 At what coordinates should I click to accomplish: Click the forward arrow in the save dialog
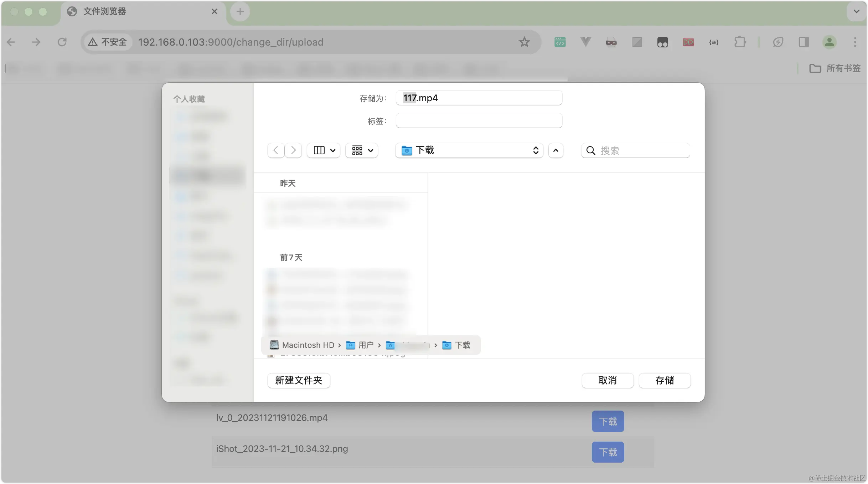[293, 150]
